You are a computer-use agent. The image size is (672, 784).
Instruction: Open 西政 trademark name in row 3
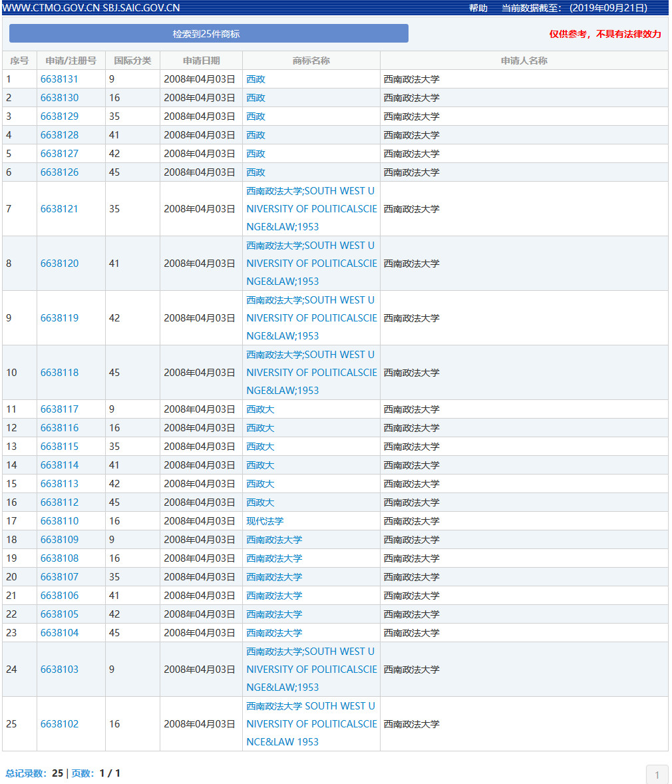[x=255, y=116]
